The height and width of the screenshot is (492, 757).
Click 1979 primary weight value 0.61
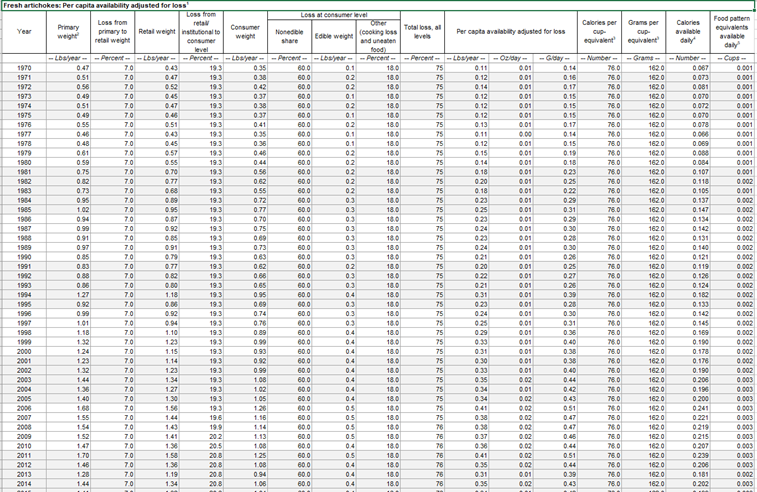[68, 153]
